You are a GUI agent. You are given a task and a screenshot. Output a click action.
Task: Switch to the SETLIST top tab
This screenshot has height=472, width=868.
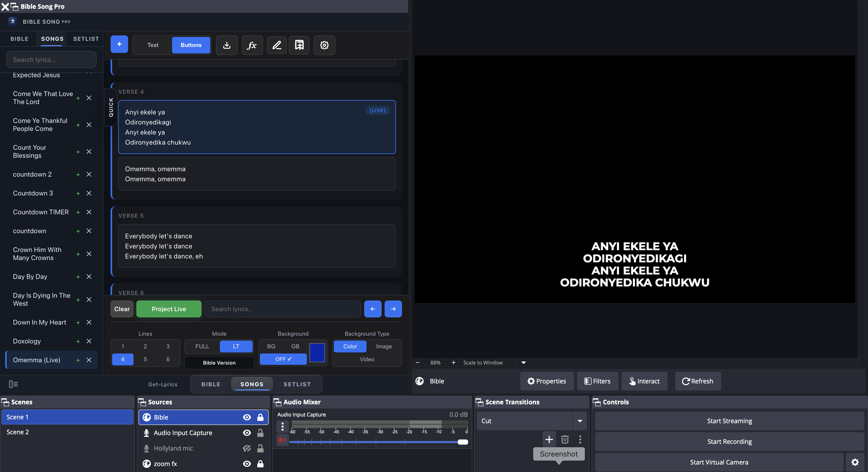point(86,39)
